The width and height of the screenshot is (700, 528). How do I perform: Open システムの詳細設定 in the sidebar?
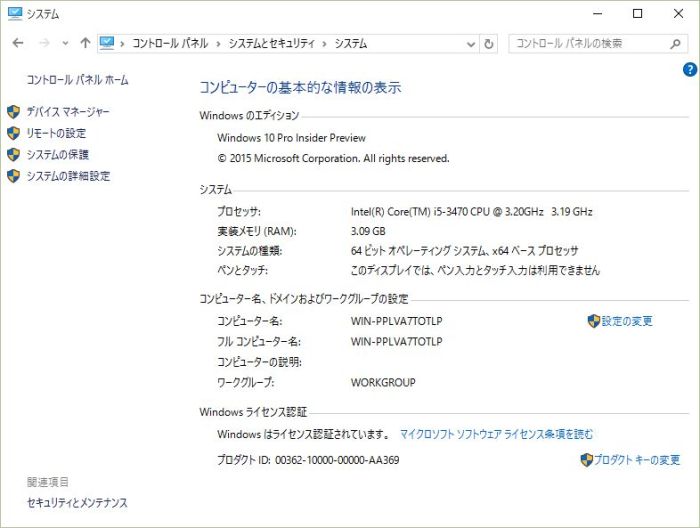point(68,176)
